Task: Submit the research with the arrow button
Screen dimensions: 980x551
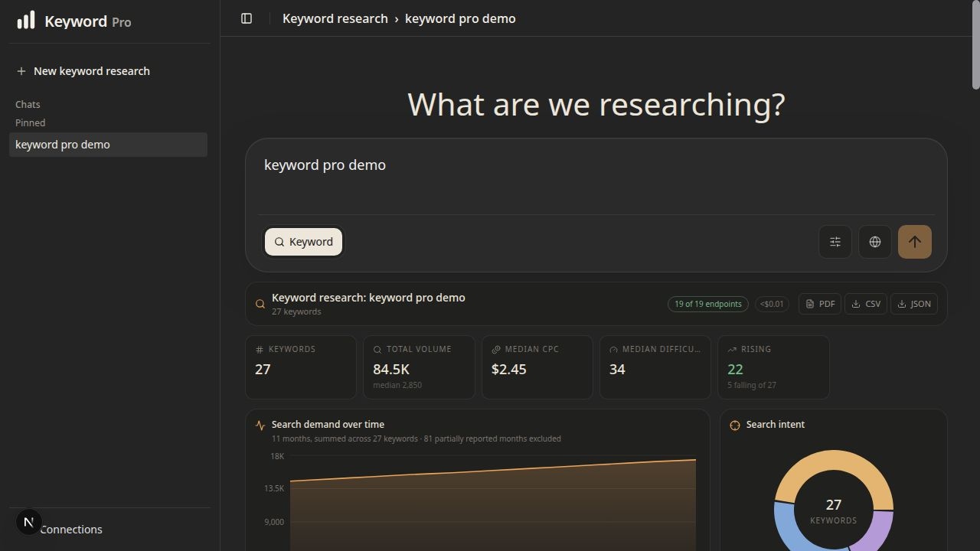Action: (915, 242)
